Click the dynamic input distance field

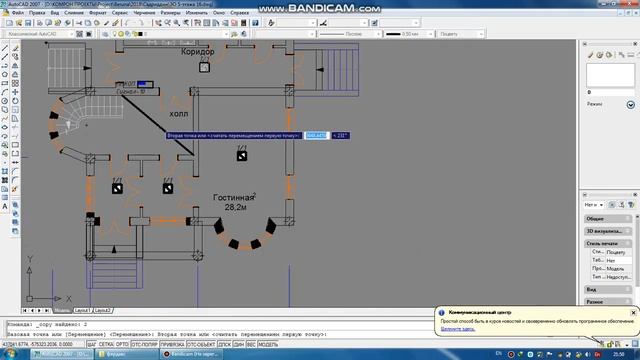click(x=317, y=136)
